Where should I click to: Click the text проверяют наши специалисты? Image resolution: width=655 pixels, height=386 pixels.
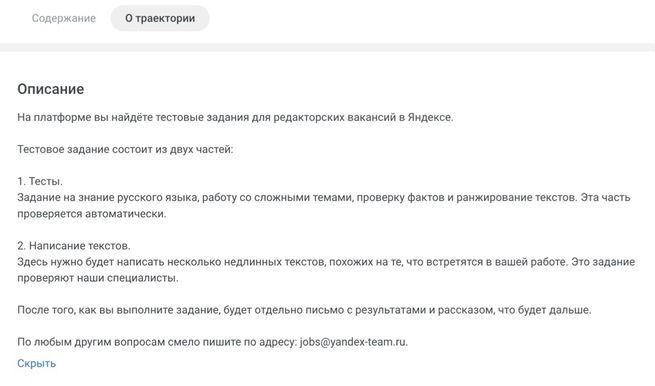click(x=98, y=278)
